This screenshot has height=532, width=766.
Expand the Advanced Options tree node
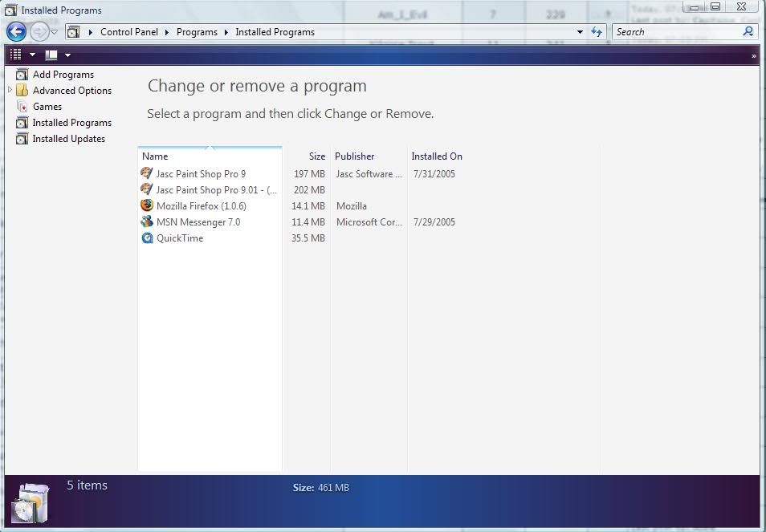(10, 90)
